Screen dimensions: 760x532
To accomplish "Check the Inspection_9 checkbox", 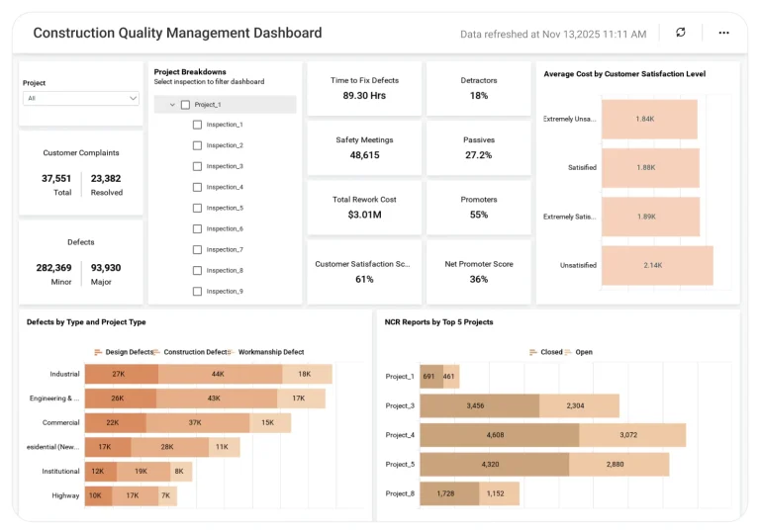I will [x=197, y=291].
